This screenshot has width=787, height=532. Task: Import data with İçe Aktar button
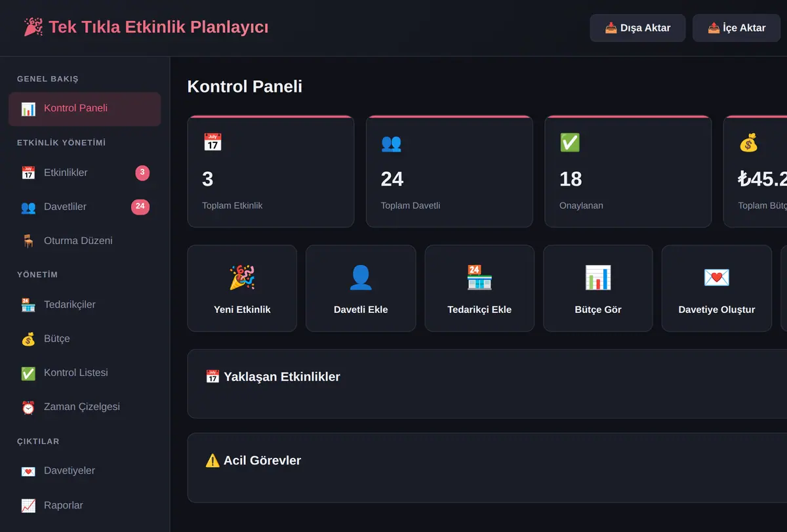(x=737, y=28)
